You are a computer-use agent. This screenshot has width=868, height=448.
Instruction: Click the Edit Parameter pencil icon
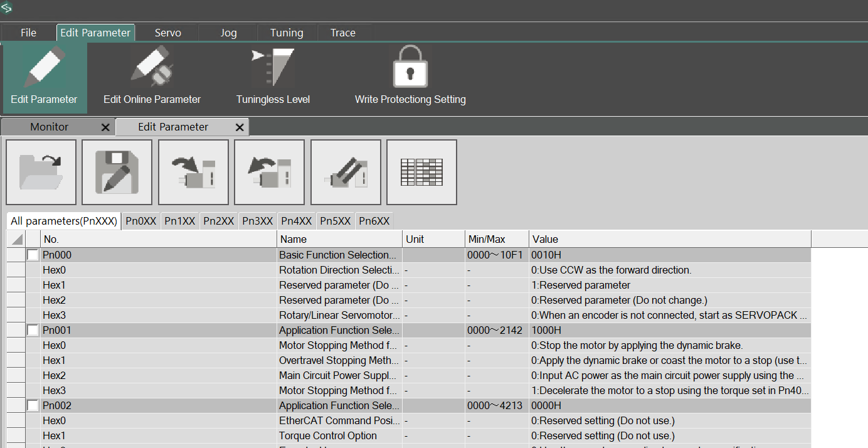[44, 75]
